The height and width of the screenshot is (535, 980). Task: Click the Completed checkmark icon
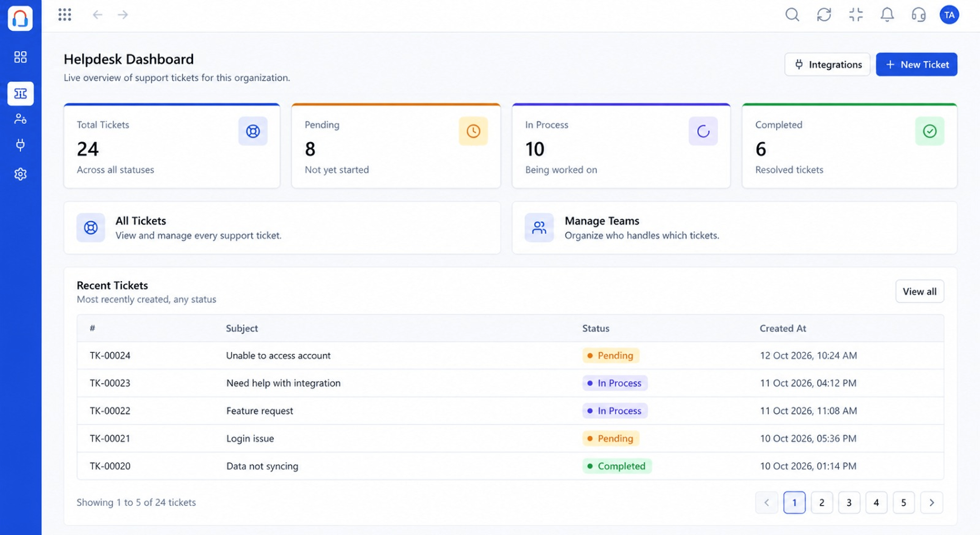[929, 131]
